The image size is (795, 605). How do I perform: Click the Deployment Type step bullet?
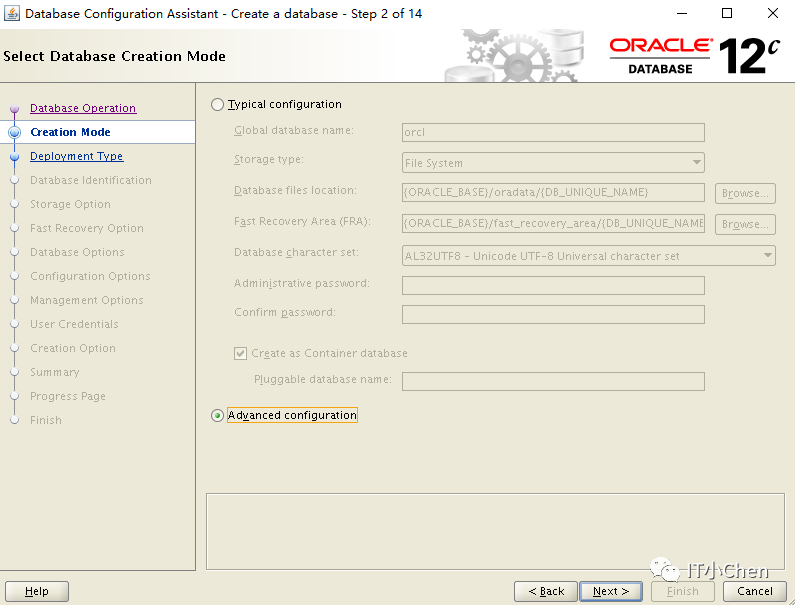point(15,157)
